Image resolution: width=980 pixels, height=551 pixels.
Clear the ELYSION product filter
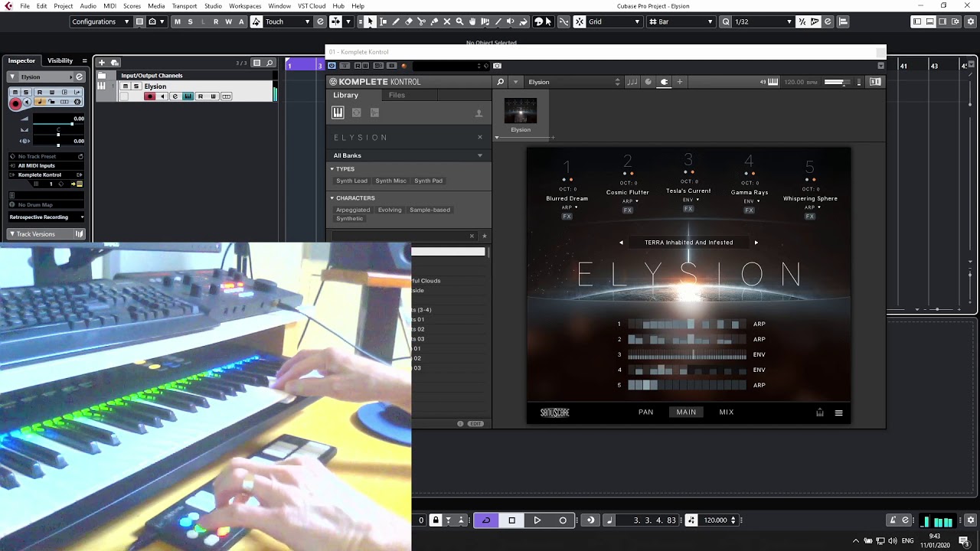[480, 137]
